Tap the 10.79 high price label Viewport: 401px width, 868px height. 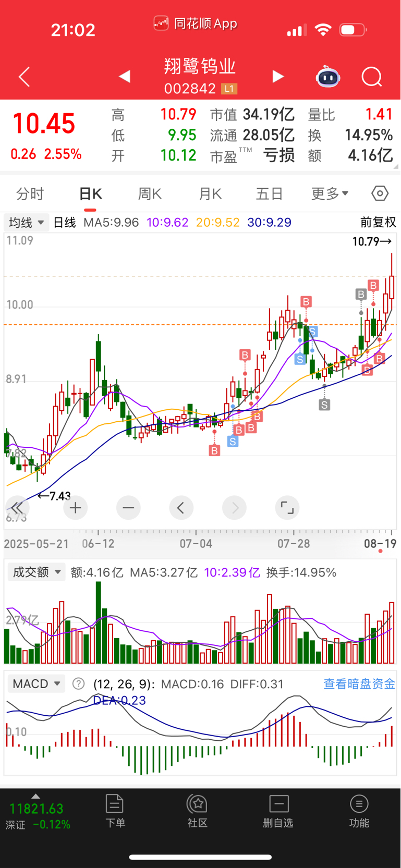tap(372, 241)
